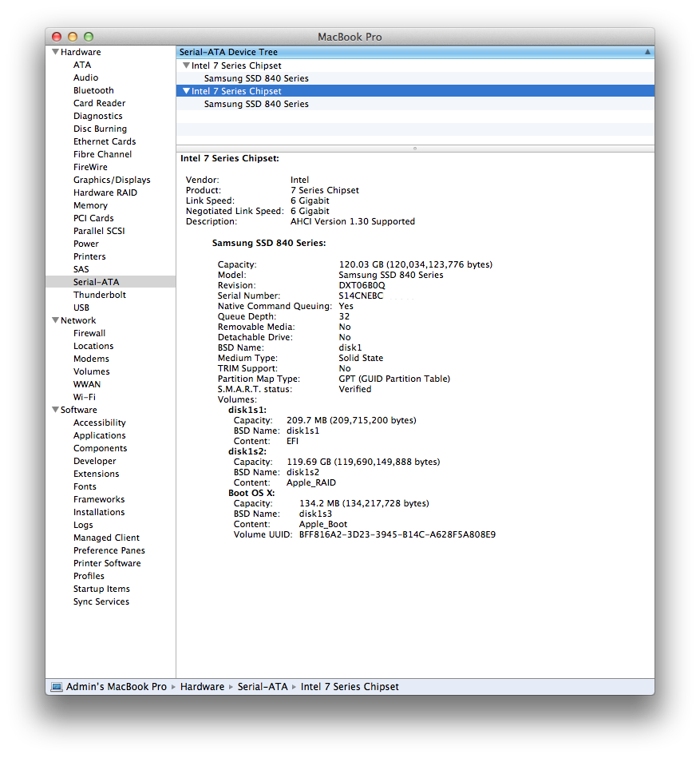Collapse the Hardware section triangle
The image size is (700, 758).
(x=56, y=52)
